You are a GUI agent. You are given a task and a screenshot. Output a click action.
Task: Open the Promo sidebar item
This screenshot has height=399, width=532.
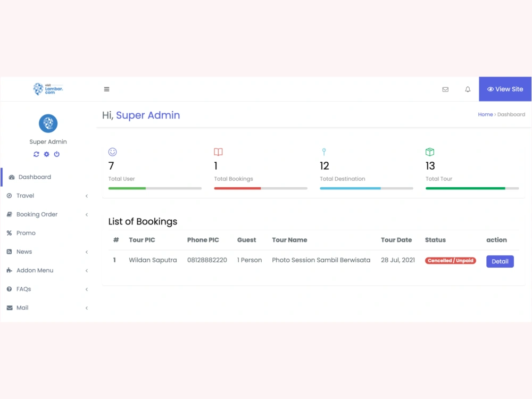[x=48, y=233]
